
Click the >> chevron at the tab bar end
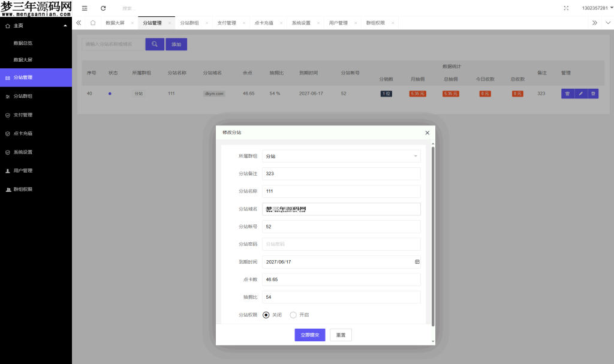click(594, 22)
